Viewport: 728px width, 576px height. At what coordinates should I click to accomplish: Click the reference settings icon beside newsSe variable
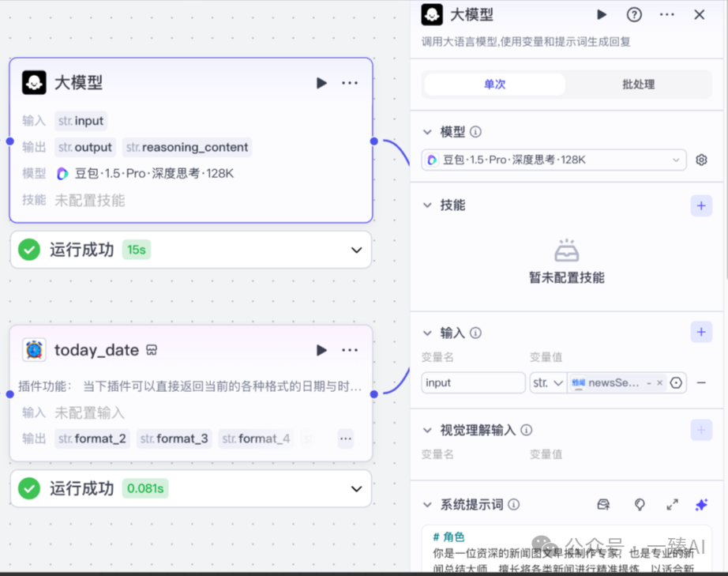click(676, 382)
